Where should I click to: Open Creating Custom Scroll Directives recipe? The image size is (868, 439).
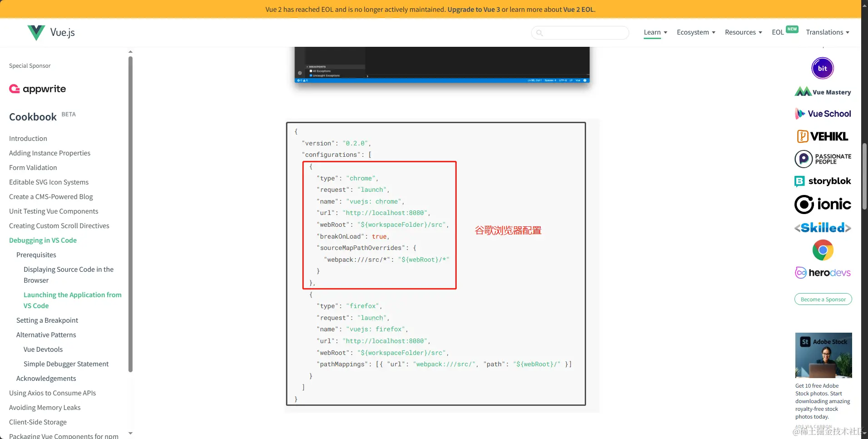click(59, 226)
